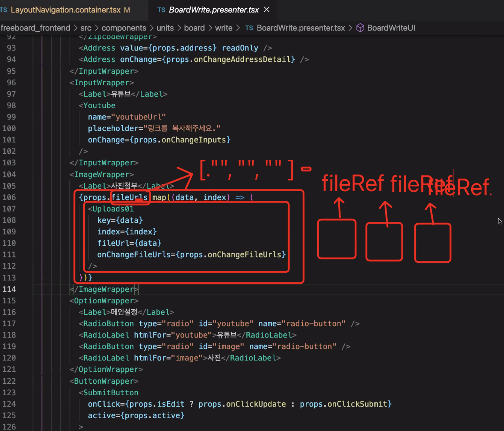The image size is (504, 431).
Task: Click closing OptionWrapper tag on line 121
Action: (x=106, y=369)
